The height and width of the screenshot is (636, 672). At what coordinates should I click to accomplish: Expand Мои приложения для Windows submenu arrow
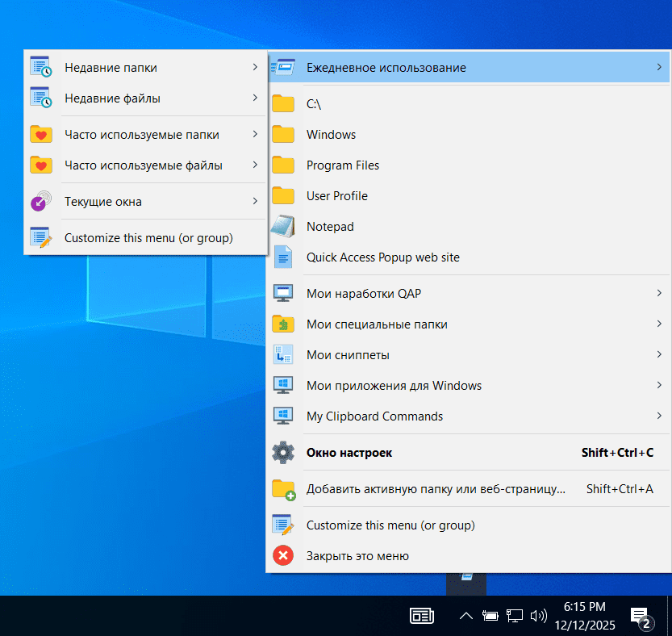[659, 386]
